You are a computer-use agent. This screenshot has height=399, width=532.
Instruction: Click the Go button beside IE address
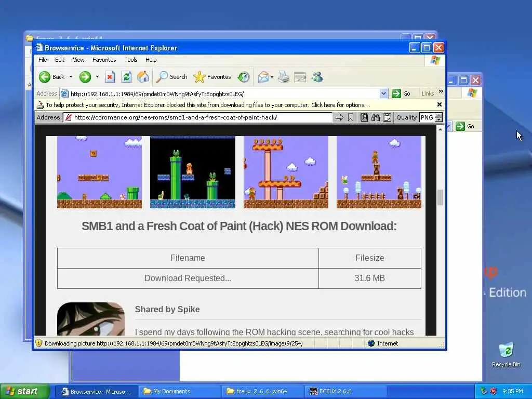pos(401,94)
